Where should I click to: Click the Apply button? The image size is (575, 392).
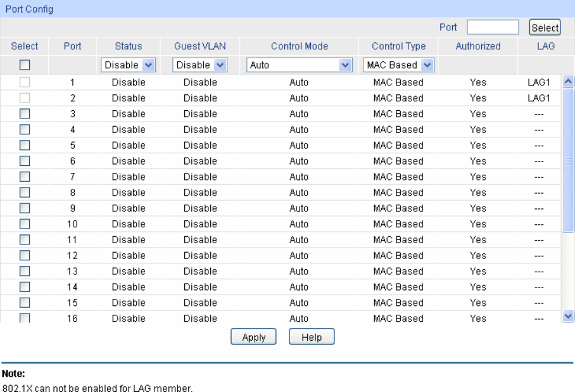click(x=254, y=338)
